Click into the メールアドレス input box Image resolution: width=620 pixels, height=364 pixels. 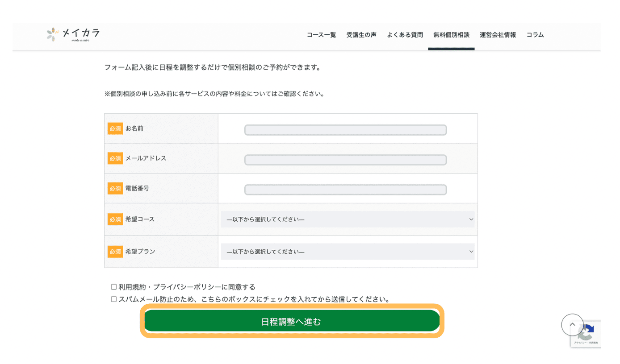tap(345, 160)
